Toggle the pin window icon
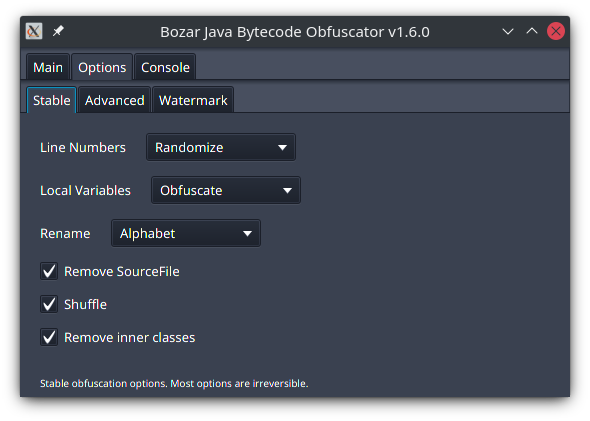The image size is (590, 421). coord(58,31)
